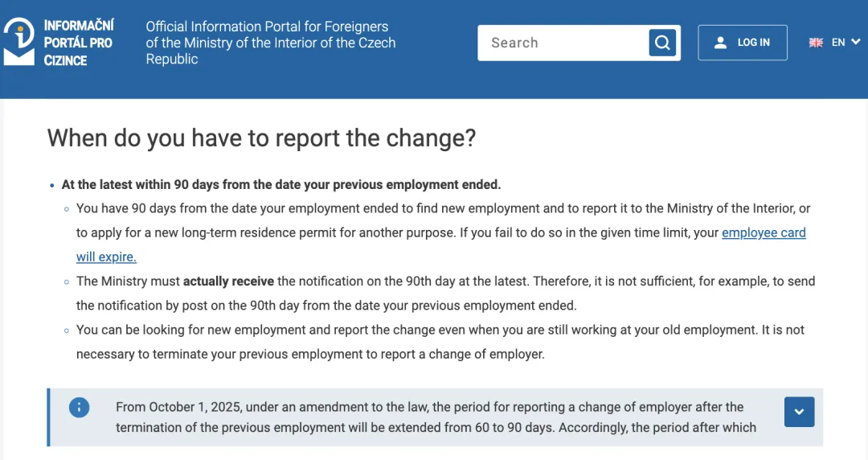Focus the Search input field

[563, 43]
